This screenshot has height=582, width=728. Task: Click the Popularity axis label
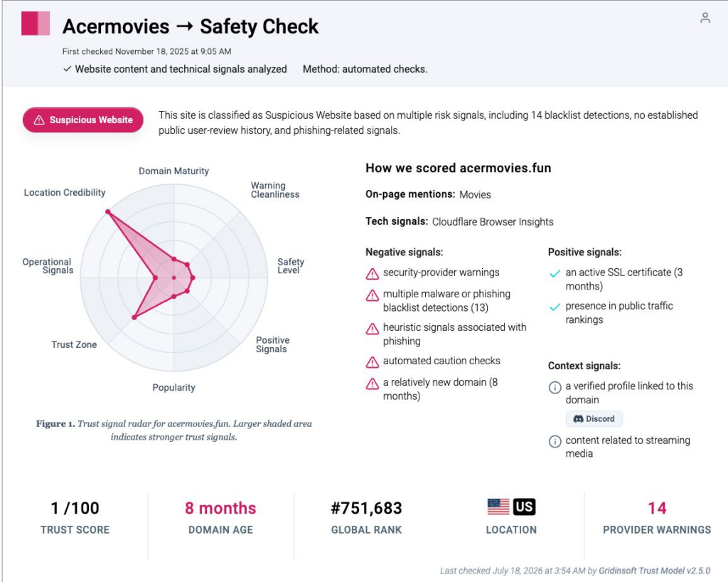173,387
